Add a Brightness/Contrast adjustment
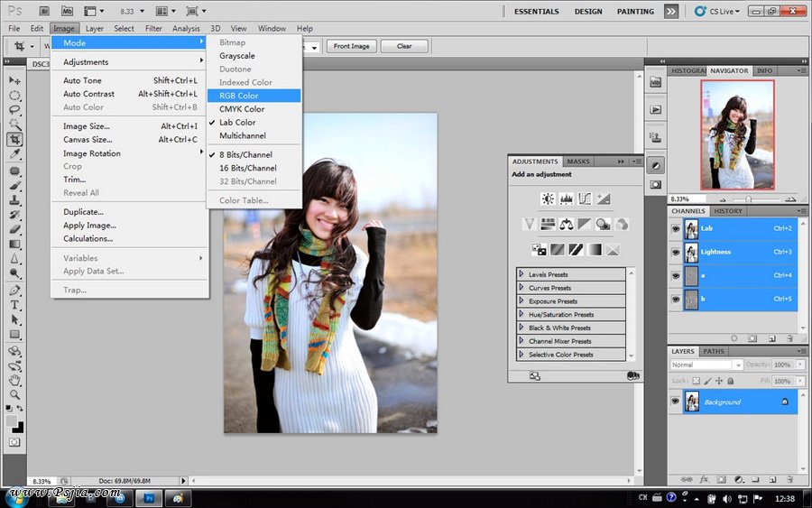 click(547, 199)
